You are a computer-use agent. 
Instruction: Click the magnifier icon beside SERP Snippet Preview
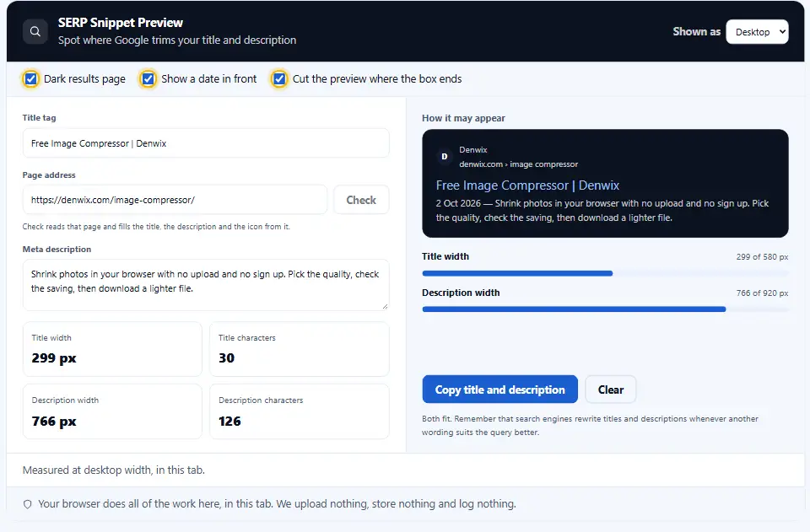tap(35, 31)
